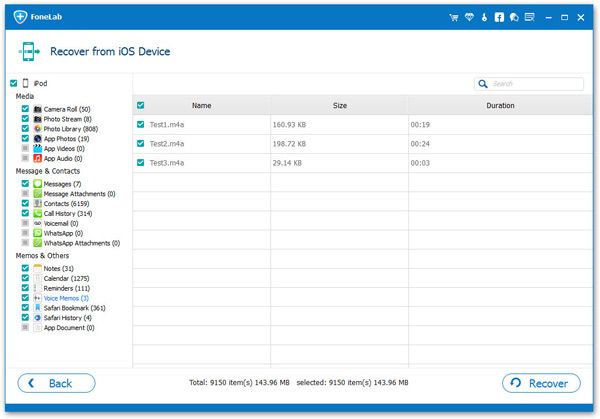
Task: Click the App Audio music icon
Action: pyautogui.click(x=38, y=158)
